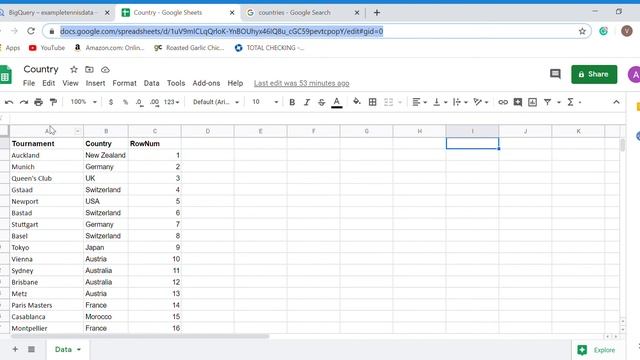Viewport: 640px width, 360px height.
Task: Open the Default font dropdown
Action: pos(216,102)
